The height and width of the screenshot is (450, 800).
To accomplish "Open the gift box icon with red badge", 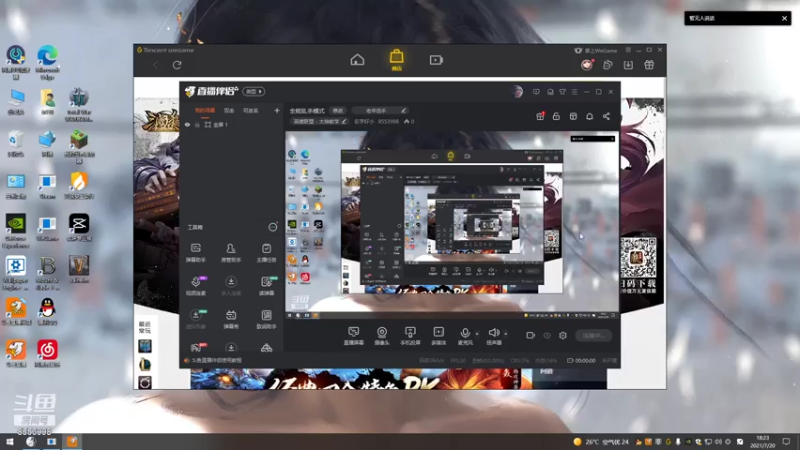I will 540,116.
